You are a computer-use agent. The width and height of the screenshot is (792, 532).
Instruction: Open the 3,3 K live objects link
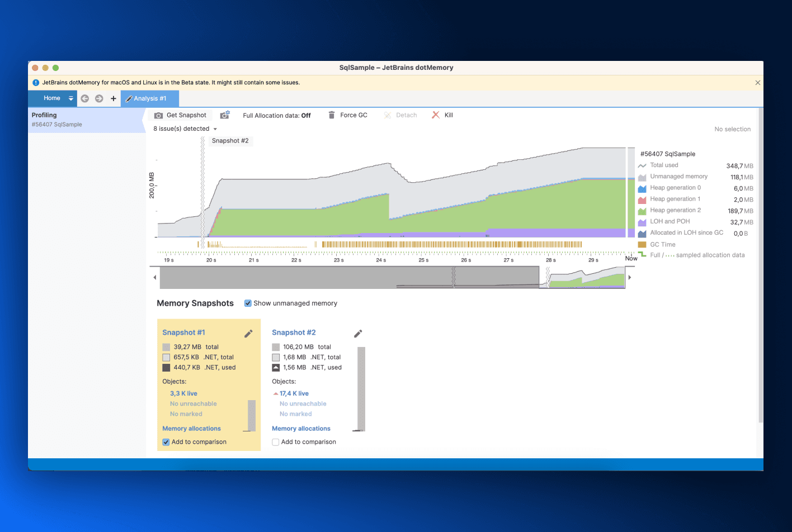point(183,393)
